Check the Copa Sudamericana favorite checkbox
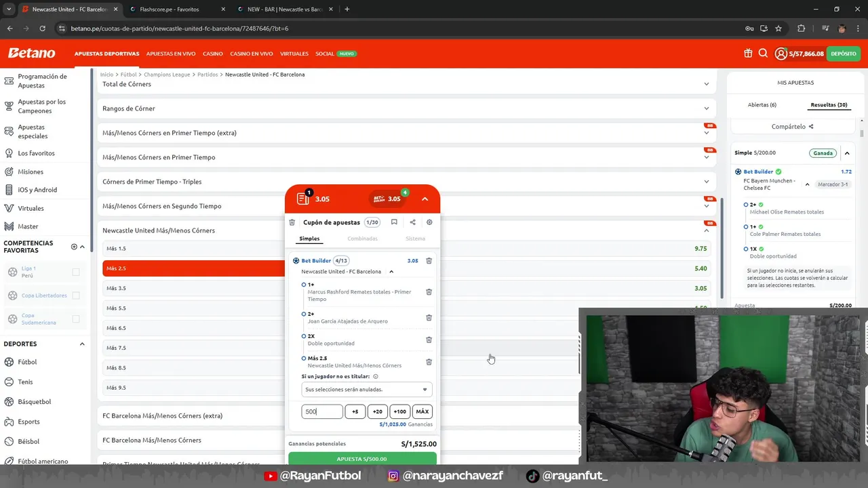The image size is (868, 488). tap(76, 319)
